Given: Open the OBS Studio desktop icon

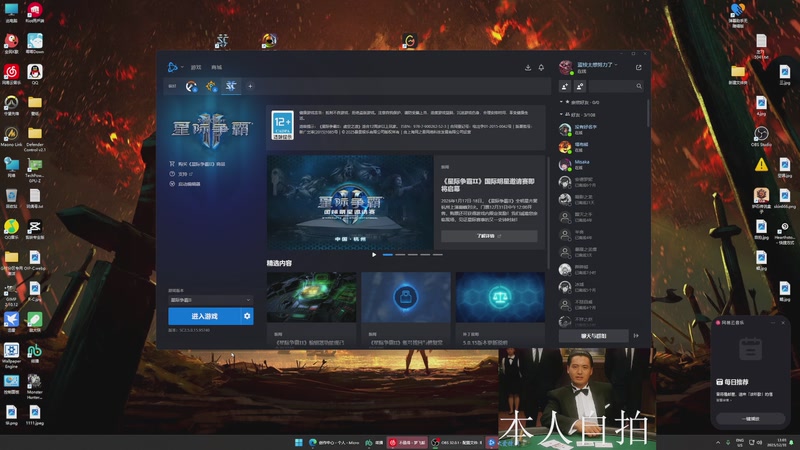Looking at the screenshot, I should (x=761, y=136).
